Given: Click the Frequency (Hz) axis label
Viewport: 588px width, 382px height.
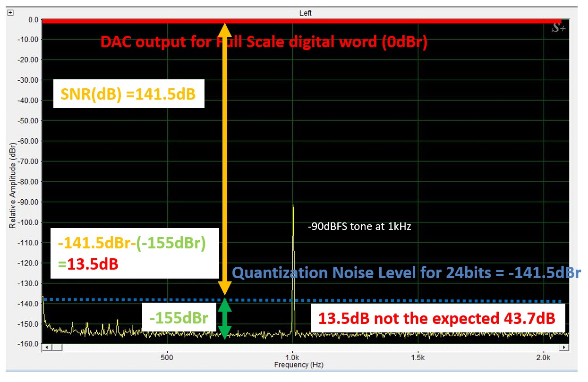Looking at the screenshot, I should tap(298, 365).
